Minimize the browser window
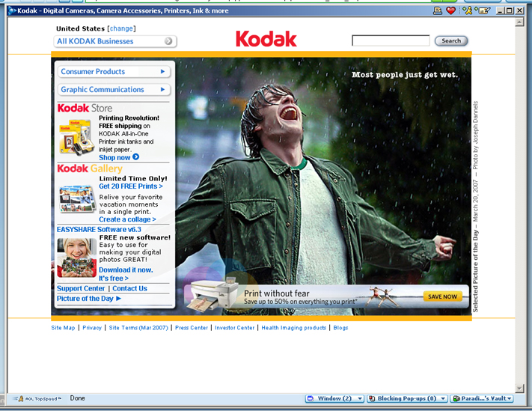This screenshot has height=411, width=532. [500, 11]
